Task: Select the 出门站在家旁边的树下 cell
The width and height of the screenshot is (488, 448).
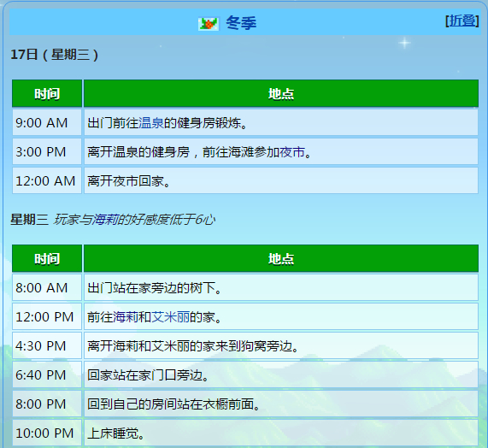Action: tap(281, 287)
